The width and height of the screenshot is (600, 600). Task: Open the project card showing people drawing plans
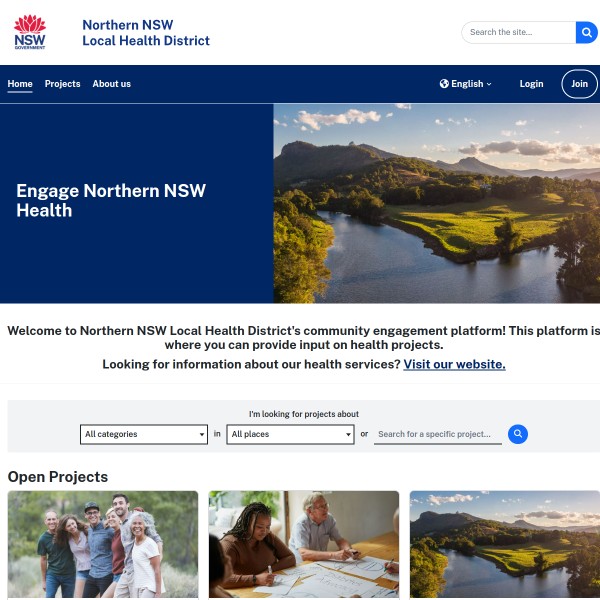[x=304, y=545]
